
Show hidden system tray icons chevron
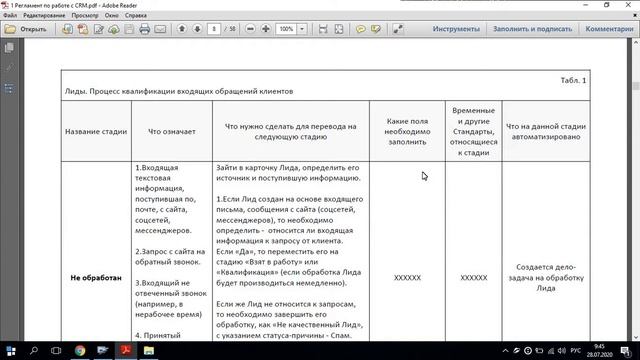[505, 351]
